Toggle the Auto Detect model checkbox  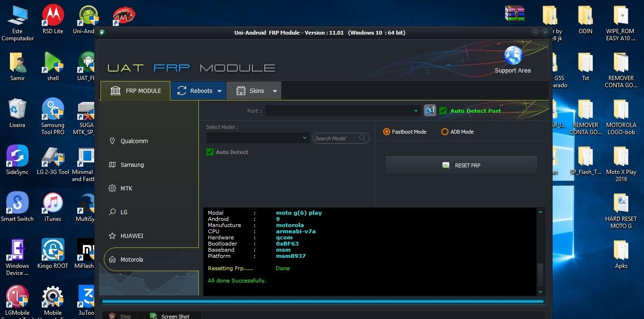[210, 152]
